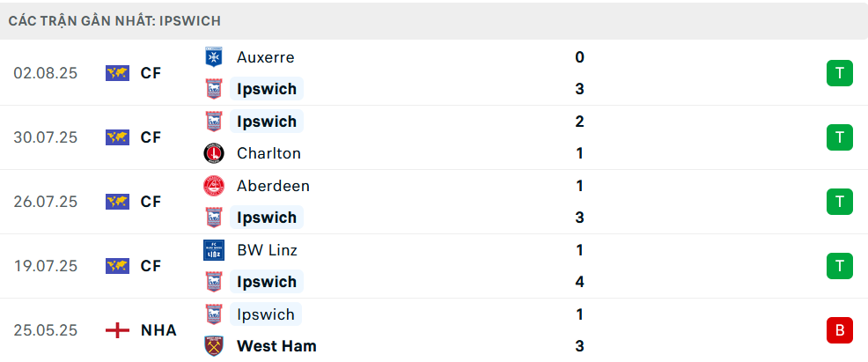Open the 19.07.25 match row date
The image size is (868, 362).
point(46,266)
